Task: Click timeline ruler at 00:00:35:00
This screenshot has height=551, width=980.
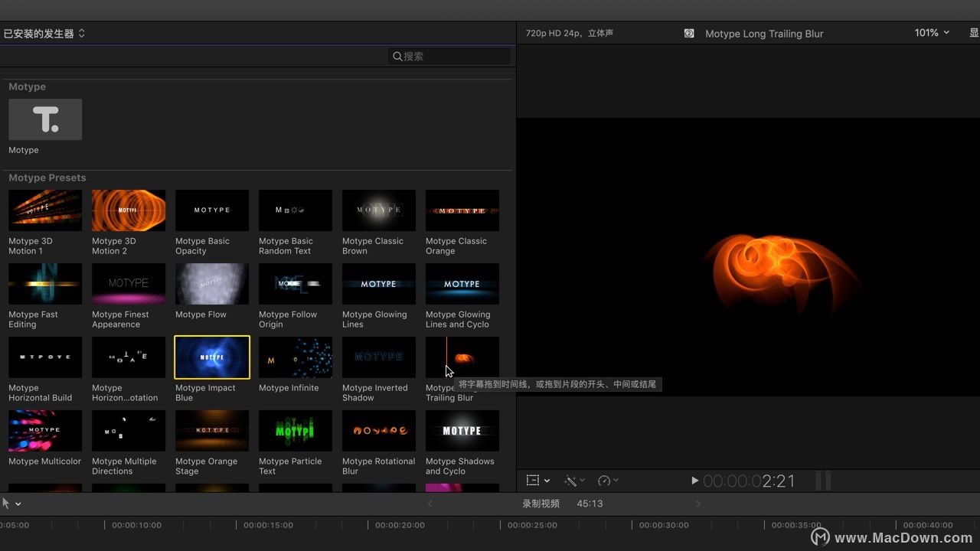Action: click(x=796, y=525)
